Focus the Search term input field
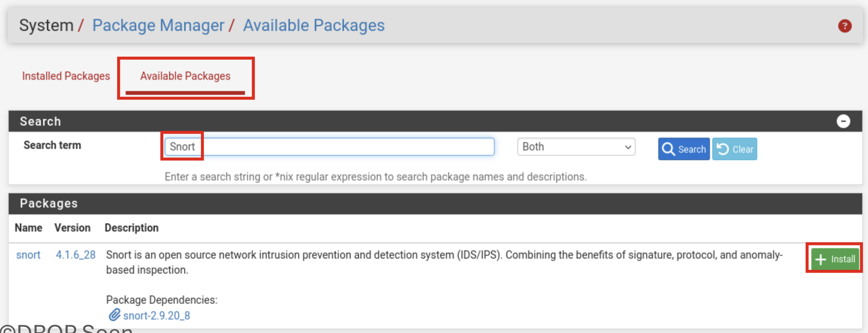 [x=329, y=147]
